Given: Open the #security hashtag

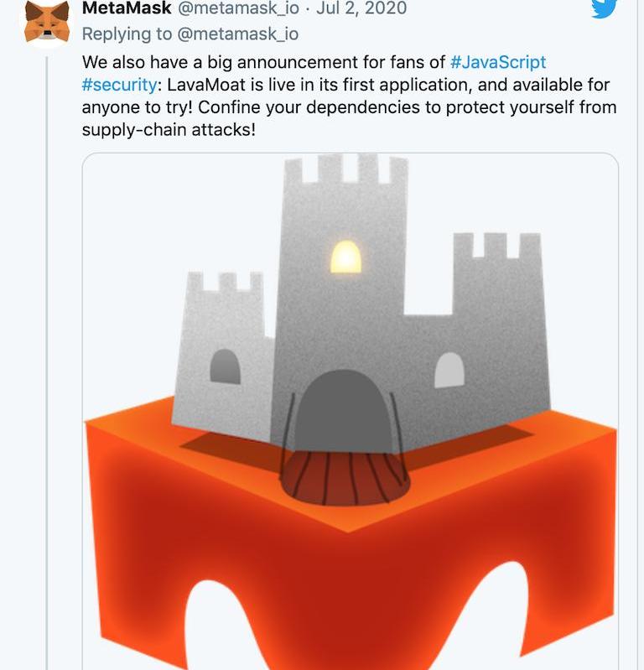Looking at the screenshot, I should click(x=119, y=85).
